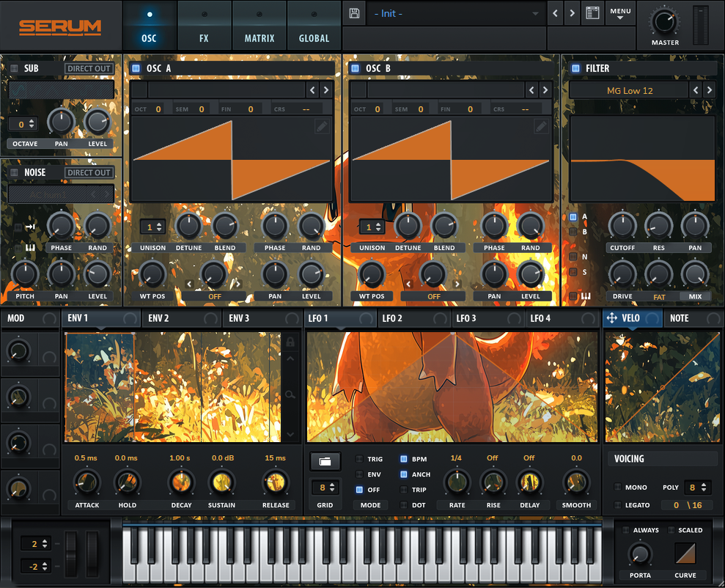
Task: Change OSC A unison voices stepper
Action: (x=159, y=227)
